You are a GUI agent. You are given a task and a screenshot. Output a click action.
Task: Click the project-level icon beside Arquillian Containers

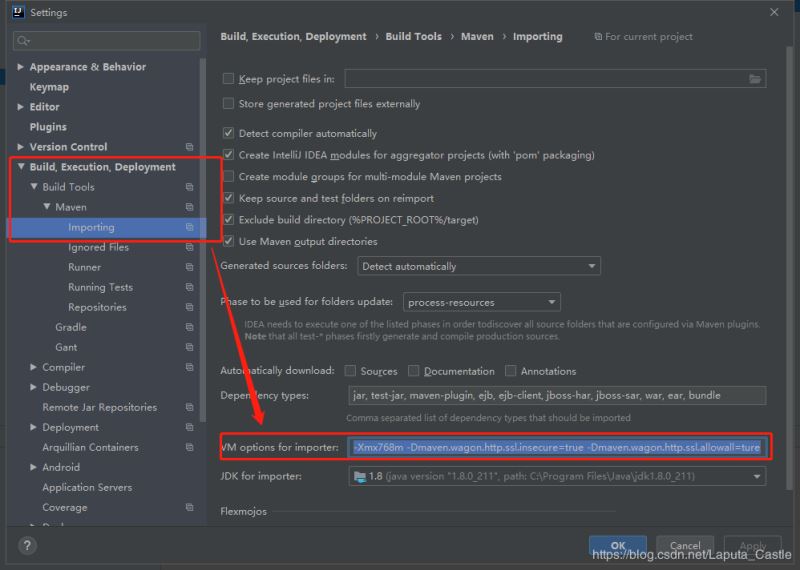[189, 447]
